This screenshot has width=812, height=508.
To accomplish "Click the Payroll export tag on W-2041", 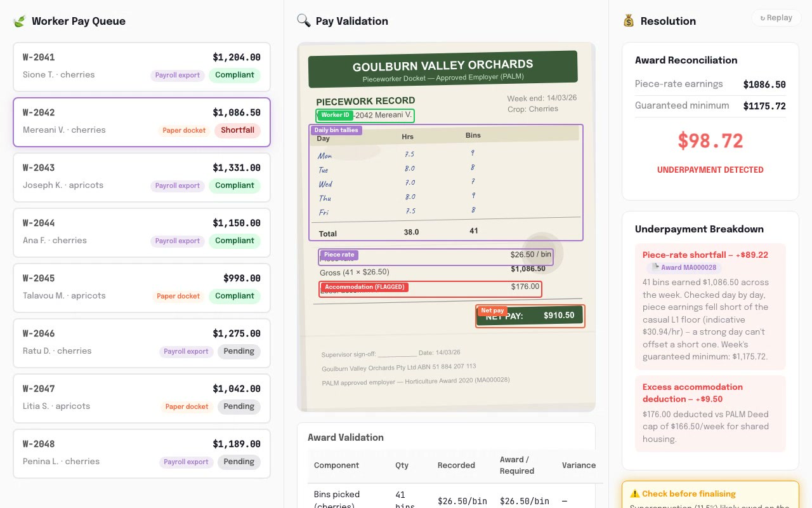I will (178, 75).
